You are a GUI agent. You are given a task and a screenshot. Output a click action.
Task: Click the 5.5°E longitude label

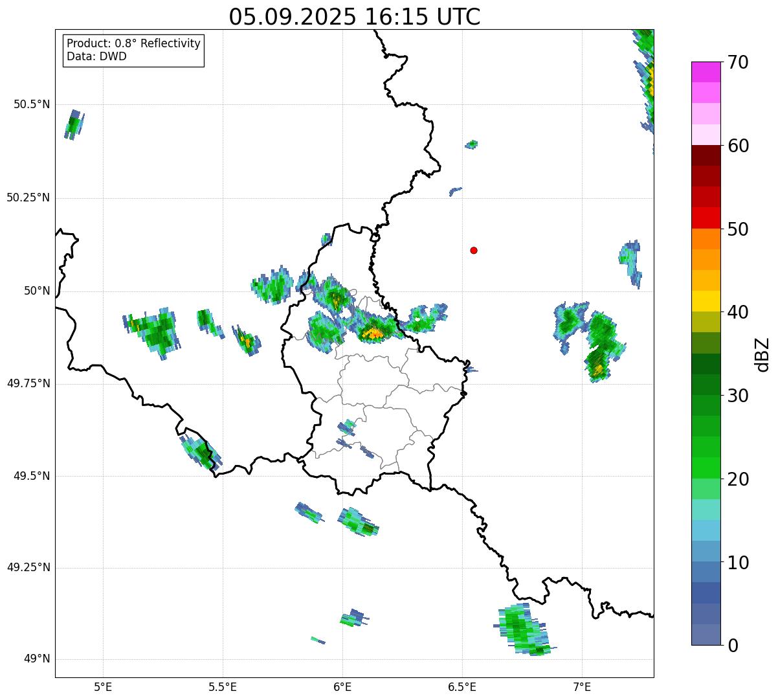pos(223,687)
